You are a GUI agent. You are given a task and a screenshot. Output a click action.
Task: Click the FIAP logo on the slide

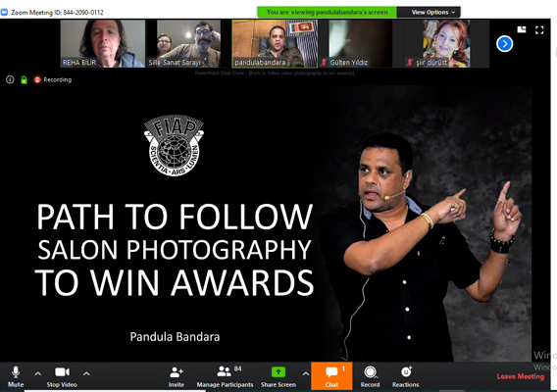[175, 145]
